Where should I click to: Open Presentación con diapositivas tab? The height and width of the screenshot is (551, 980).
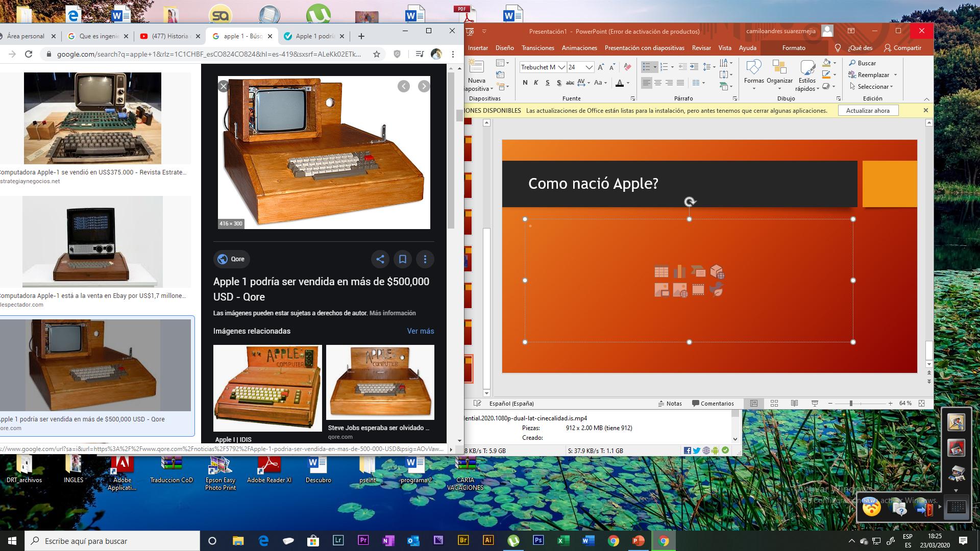pyautogui.click(x=644, y=48)
